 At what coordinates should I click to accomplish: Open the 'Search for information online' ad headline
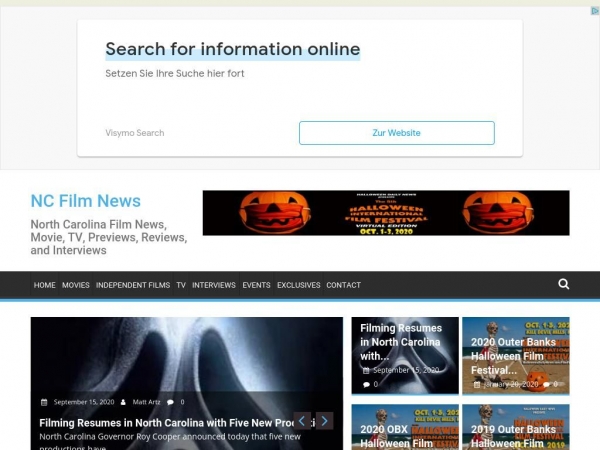pos(233,49)
